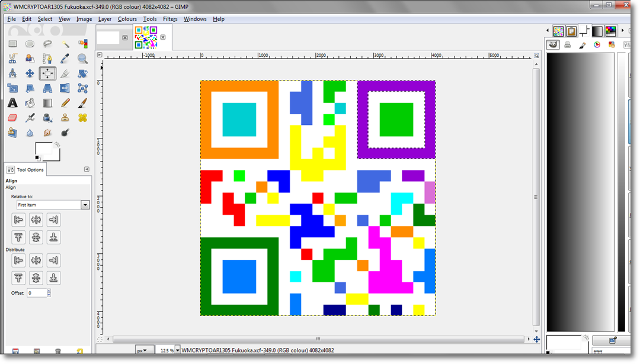Open the Tool Options tab configuration menu

(87, 169)
